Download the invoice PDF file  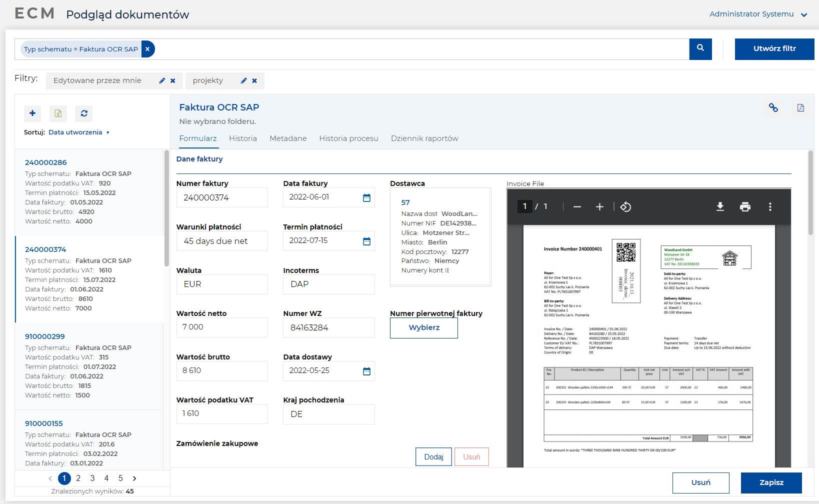720,206
